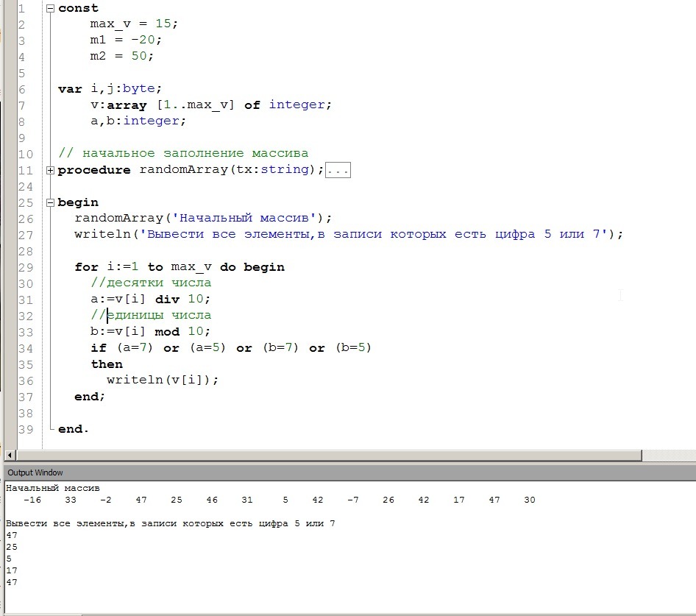Viewport: 696px width, 616px height.
Task: Click the Output Window panel title
Action: pyautogui.click(x=35, y=472)
